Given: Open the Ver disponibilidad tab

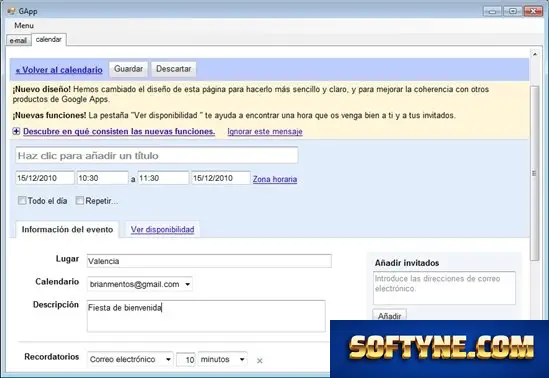Looking at the screenshot, I should coord(162,230).
